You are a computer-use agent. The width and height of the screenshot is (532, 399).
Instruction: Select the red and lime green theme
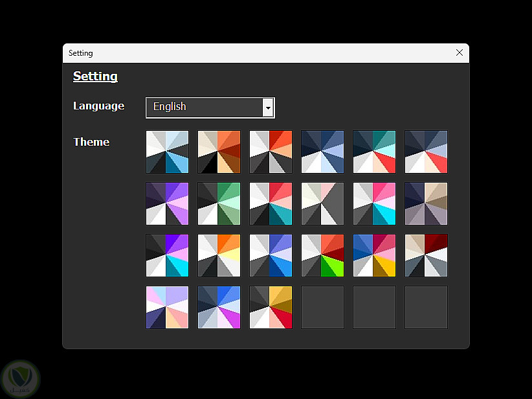(x=322, y=255)
